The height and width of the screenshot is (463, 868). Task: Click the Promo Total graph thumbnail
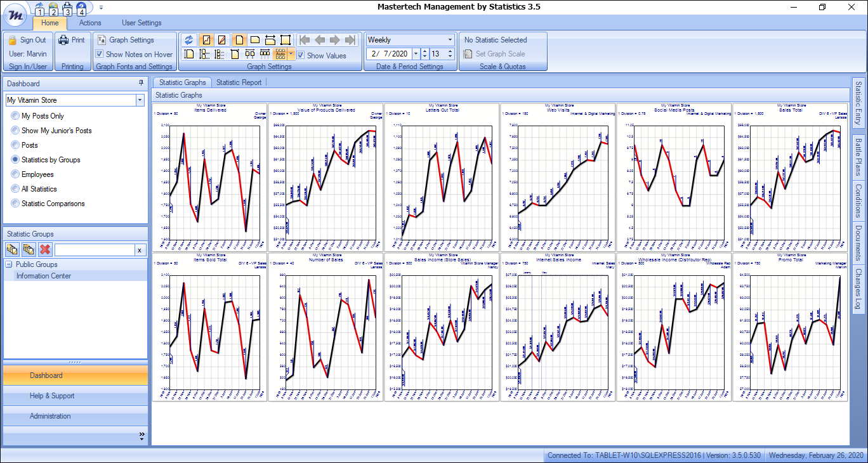click(790, 327)
